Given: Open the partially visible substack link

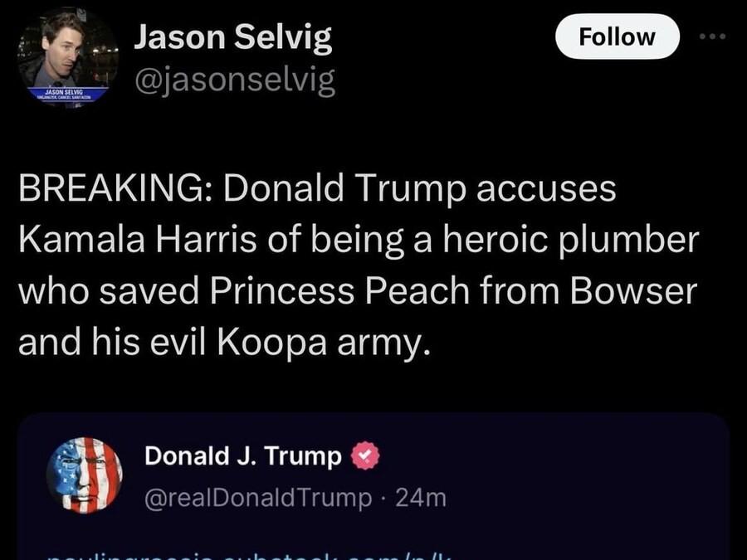Looking at the screenshot, I should (249, 553).
